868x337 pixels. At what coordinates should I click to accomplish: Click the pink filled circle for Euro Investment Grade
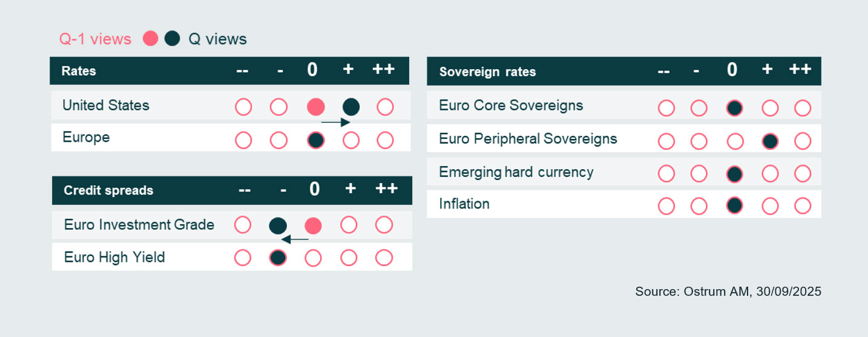coord(313,226)
